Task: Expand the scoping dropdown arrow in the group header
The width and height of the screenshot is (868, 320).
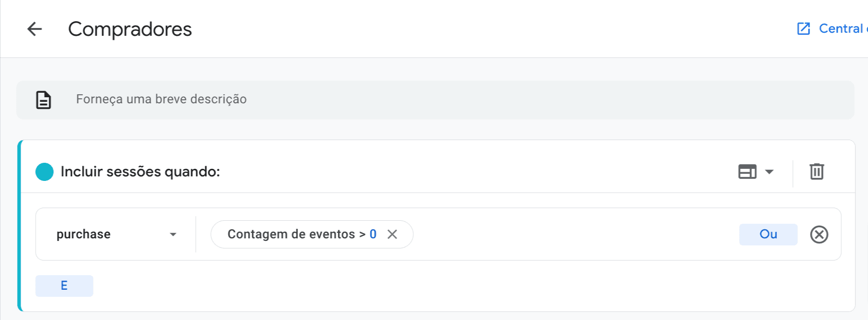Action: point(769,172)
